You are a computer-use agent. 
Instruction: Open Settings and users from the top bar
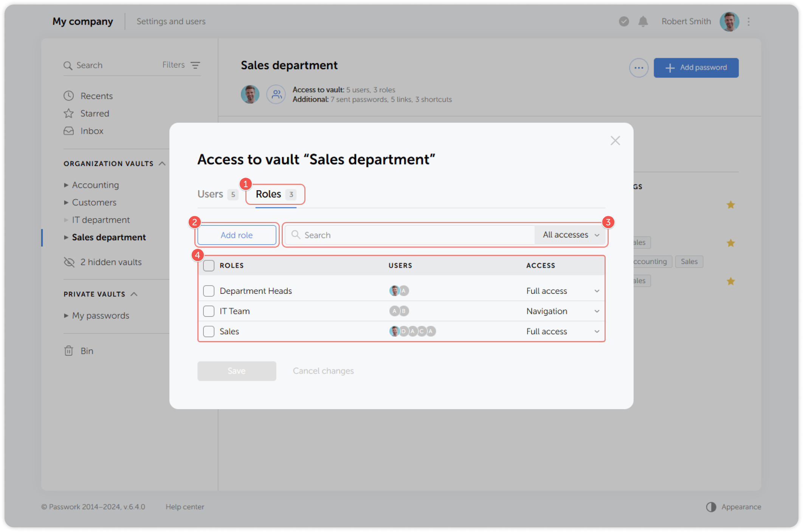(x=171, y=22)
